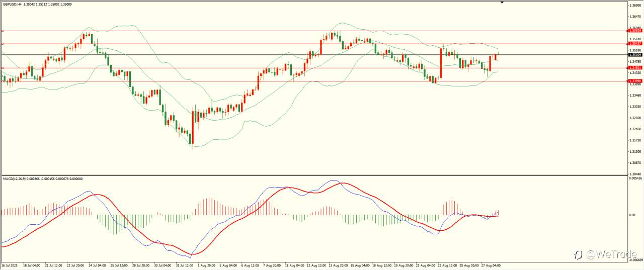Click the 7 Aug 20:00 time label

272,265
